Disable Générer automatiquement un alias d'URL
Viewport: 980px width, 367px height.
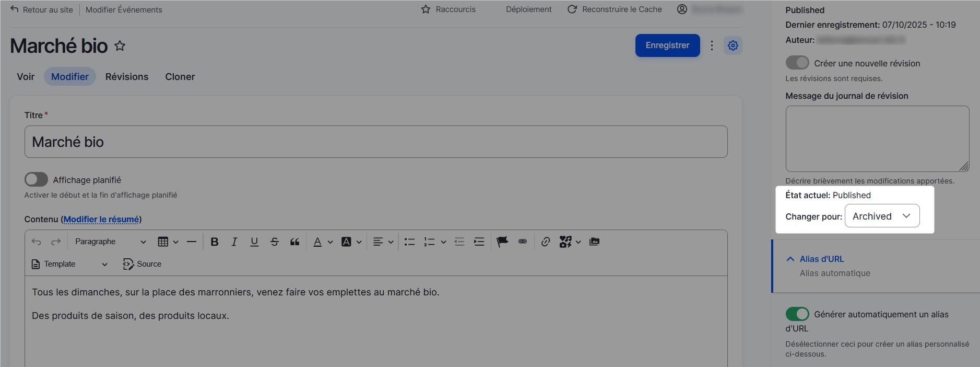(x=797, y=314)
